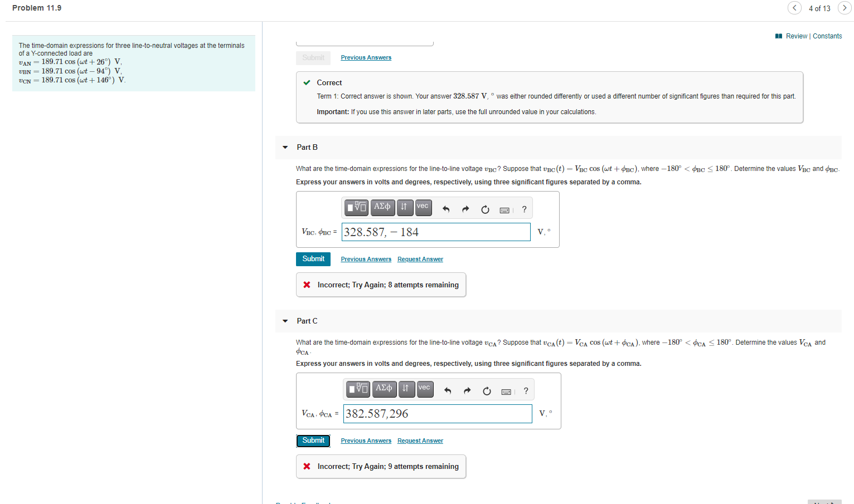Click the Review book icon

pos(779,36)
